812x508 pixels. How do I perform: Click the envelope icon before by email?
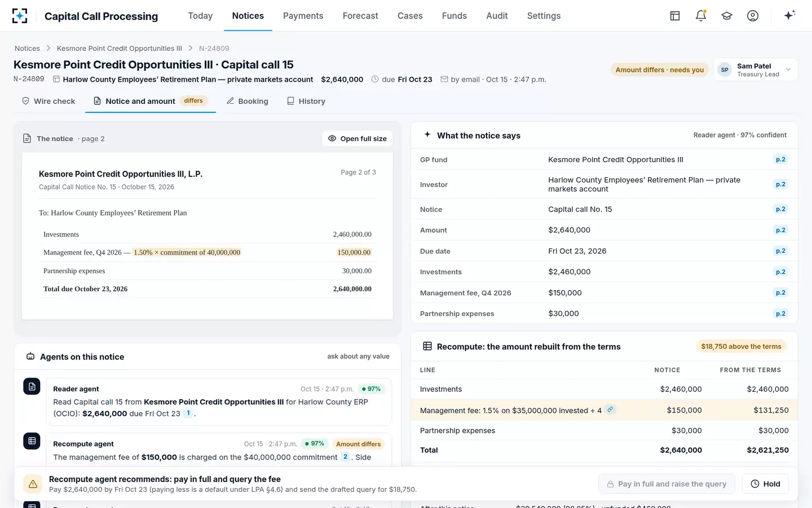coord(444,80)
